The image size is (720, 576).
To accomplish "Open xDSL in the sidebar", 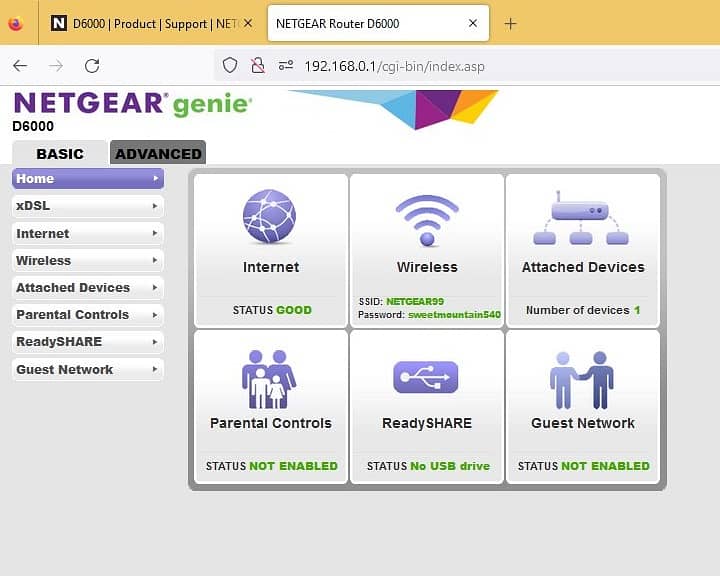I will pos(88,206).
